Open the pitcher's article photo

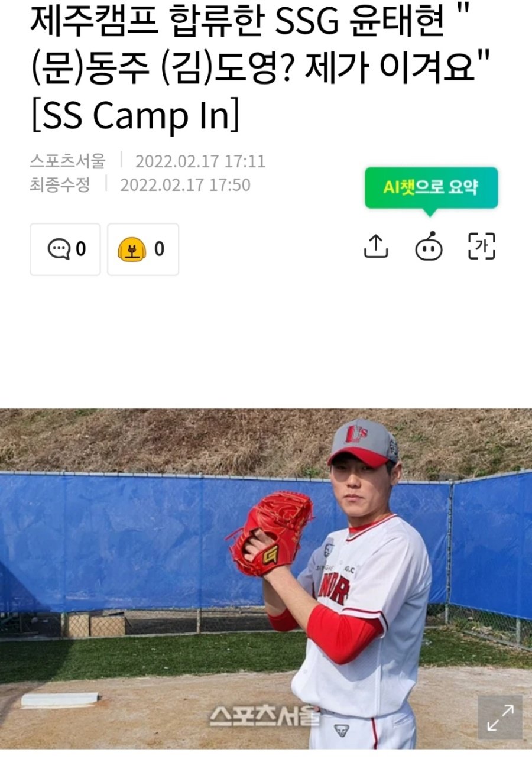(x=266, y=579)
